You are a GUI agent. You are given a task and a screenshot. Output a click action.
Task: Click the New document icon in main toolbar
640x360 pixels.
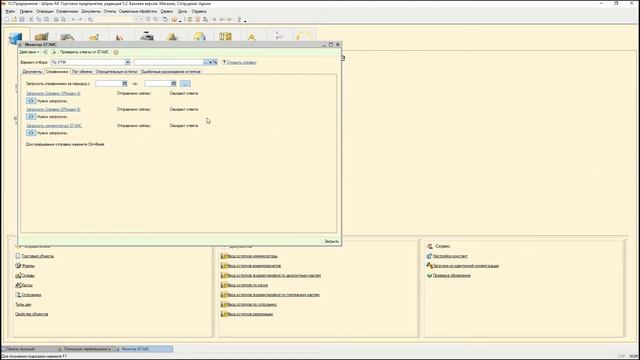click(7, 19)
